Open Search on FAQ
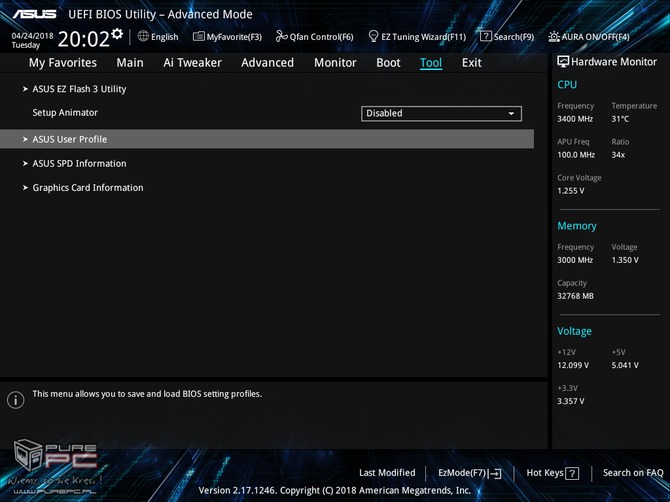This screenshot has height=502, width=670. (x=633, y=473)
